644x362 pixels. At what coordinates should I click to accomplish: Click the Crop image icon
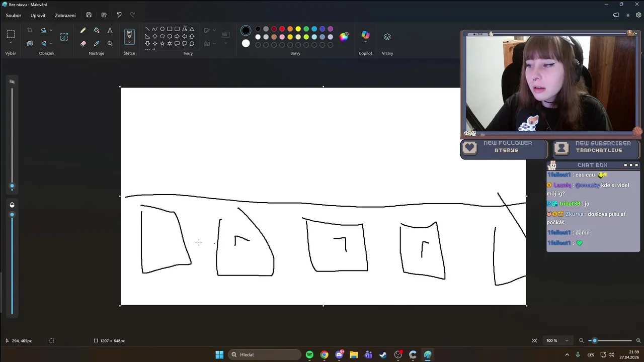click(30, 30)
